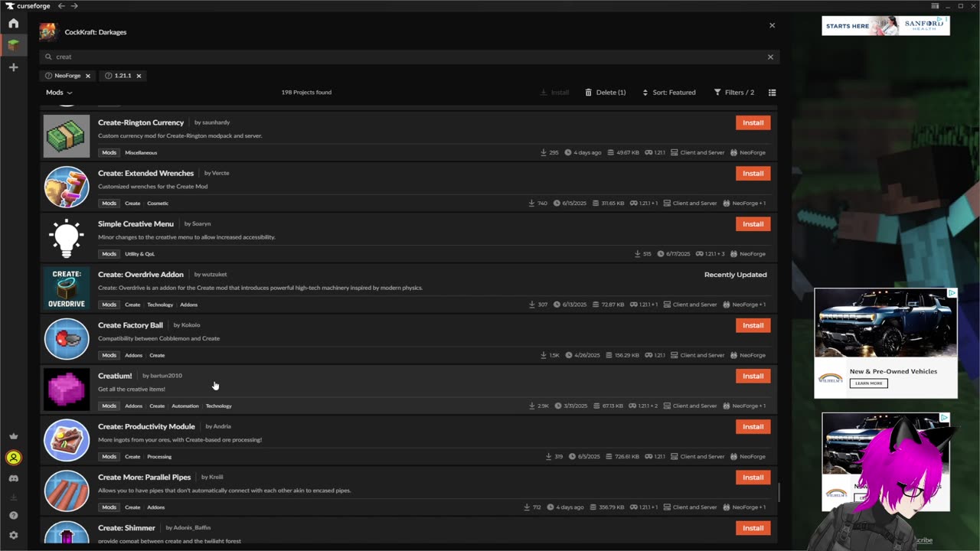Click Utility & QoL tag on Simple Creative Menu
Image resolution: width=980 pixels, height=551 pixels.
click(139, 253)
